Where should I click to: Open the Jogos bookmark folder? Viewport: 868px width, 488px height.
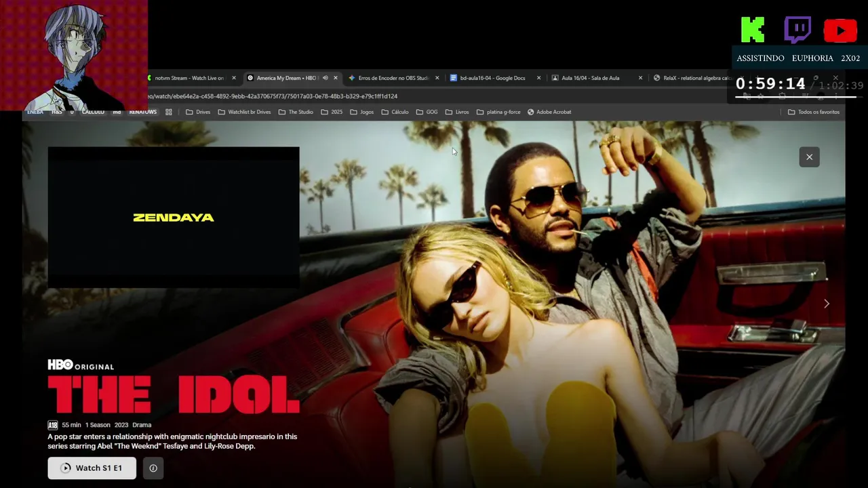coord(361,112)
